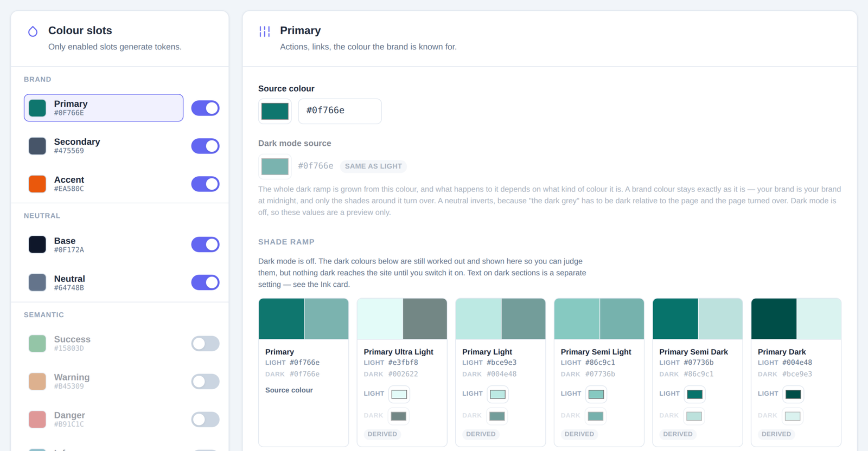Click the "SEMANTIC" group heading
Viewport: 868px width, 451px height.
(x=44, y=315)
